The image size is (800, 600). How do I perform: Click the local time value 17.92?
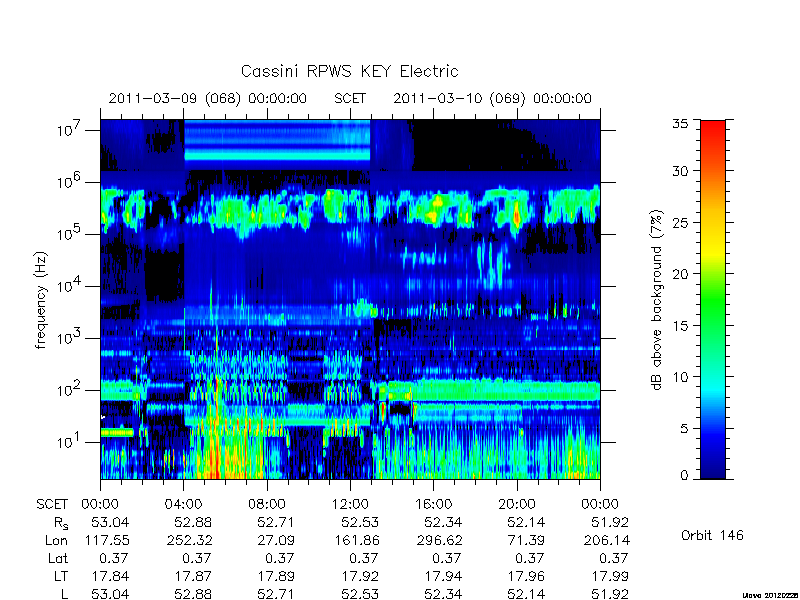coord(360,576)
